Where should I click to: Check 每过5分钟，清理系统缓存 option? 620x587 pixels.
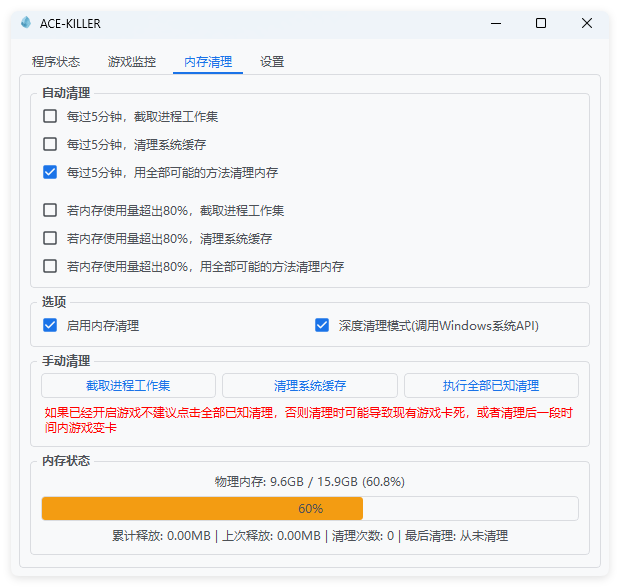[x=50, y=144]
